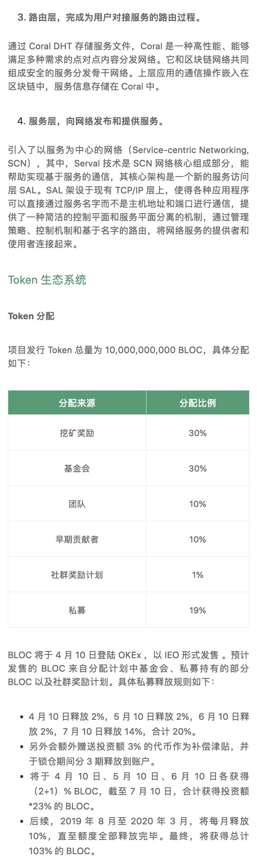The image size is (257, 868).
Task: Select the "挖矿奖励" table cell
Action: [x=77, y=433]
